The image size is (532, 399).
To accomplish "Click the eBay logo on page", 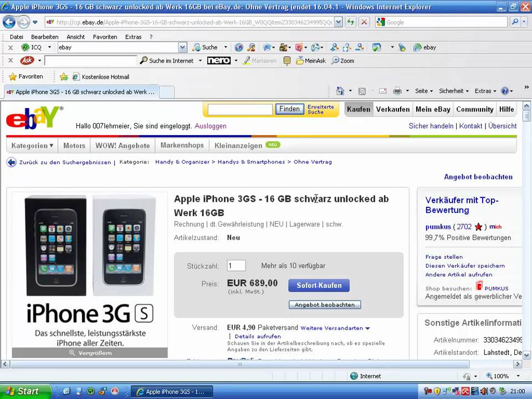I will (34, 117).
